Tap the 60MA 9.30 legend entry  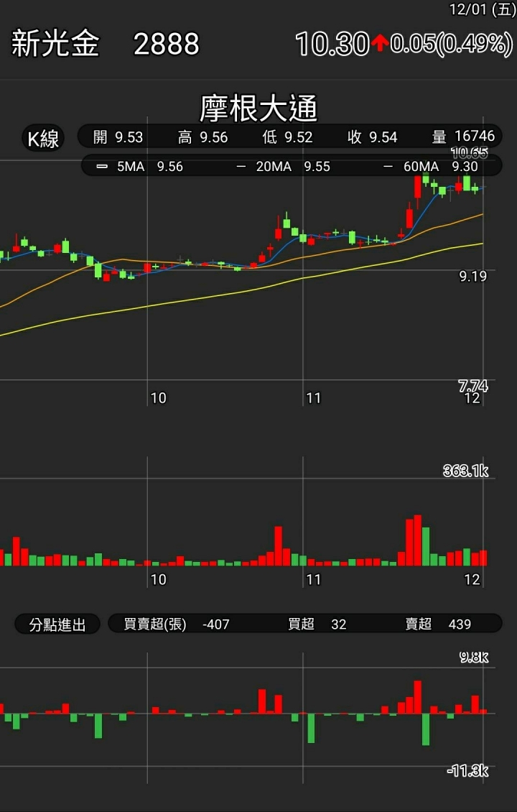(x=431, y=167)
